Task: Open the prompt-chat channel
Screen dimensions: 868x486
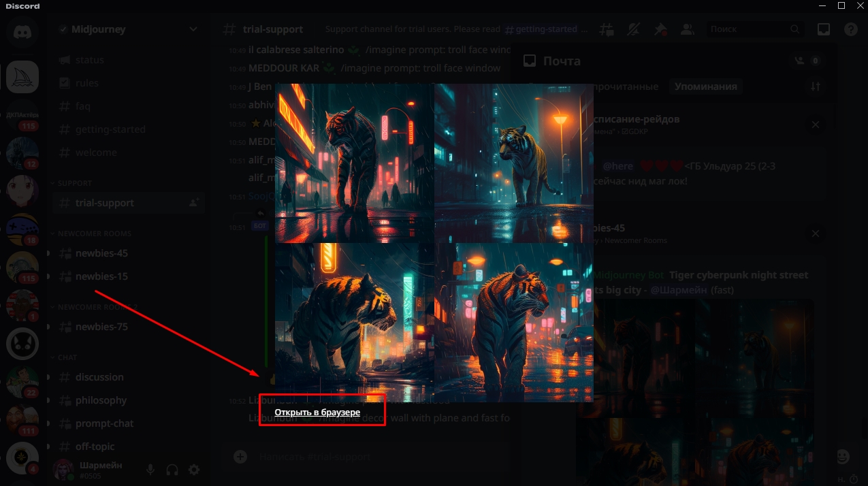Action: coord(129,423)
